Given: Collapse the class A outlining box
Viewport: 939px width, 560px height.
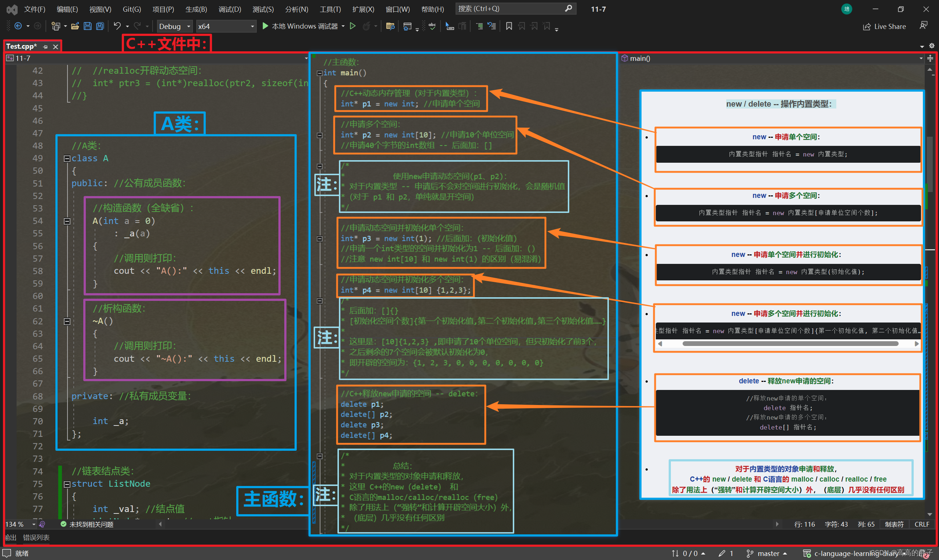Looking at the screenshot, I should click(x=67, y=158).
